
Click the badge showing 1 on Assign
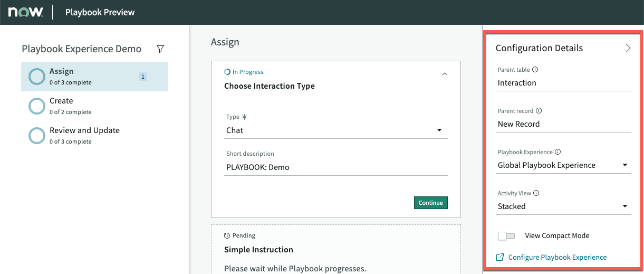pyautogui.click(x=142, y=77)
